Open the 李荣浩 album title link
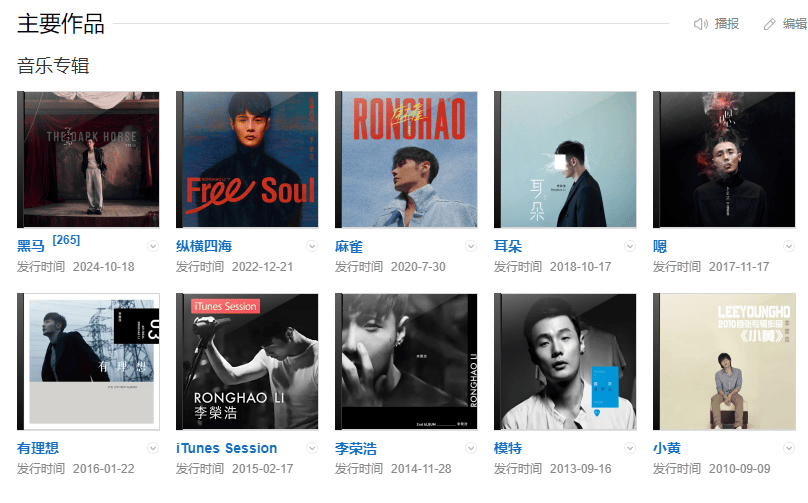The height and width of the screenshot is (503, 808). pyautogui.click(x=356, y=448)
